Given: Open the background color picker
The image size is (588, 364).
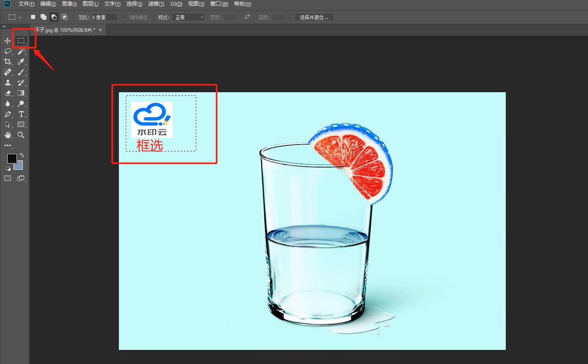Looking at the screenshot, I should [x=20, y=167].
